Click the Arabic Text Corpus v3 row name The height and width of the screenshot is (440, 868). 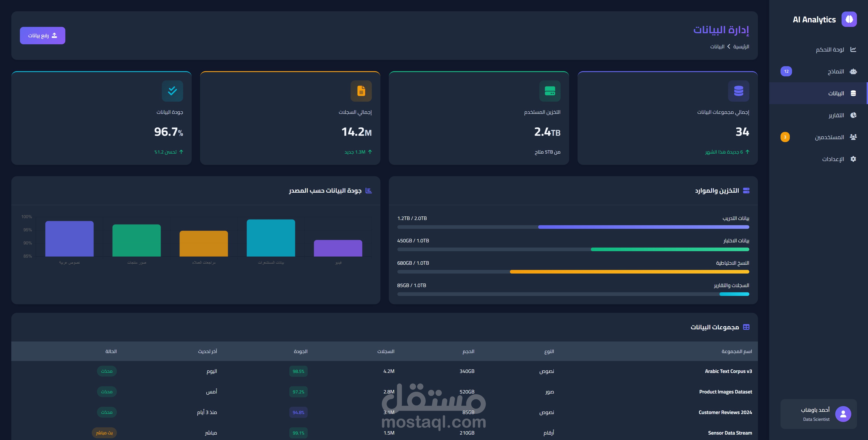[728, 371]
